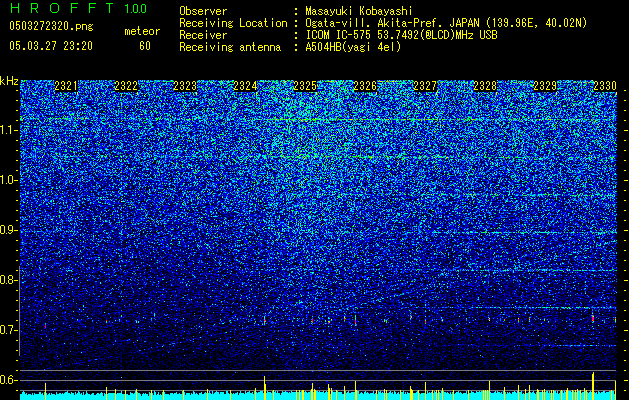
Task: Click the HROFFT 1.0.0 title text
Action: (x=78, y=8)
